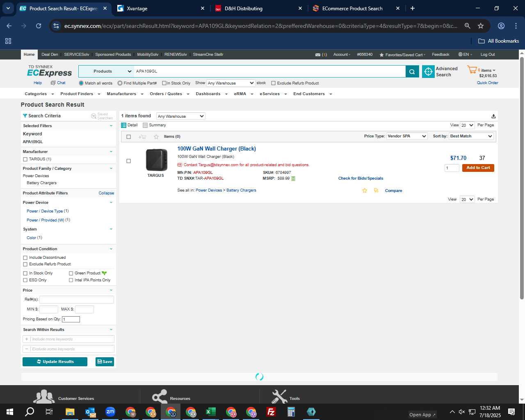This screenshot has height=420, width=525.
Task: Select Find Multiple Part# radio button
Action: (x=120, y=83)
